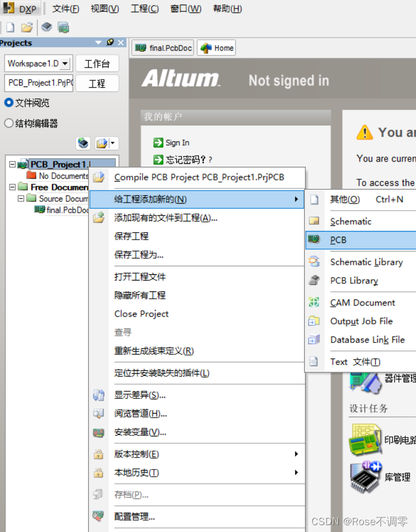Image resolution: width=416 pixels, height=532 pixels.
Task: Add a new Schematic document
Action: point(361,221)
